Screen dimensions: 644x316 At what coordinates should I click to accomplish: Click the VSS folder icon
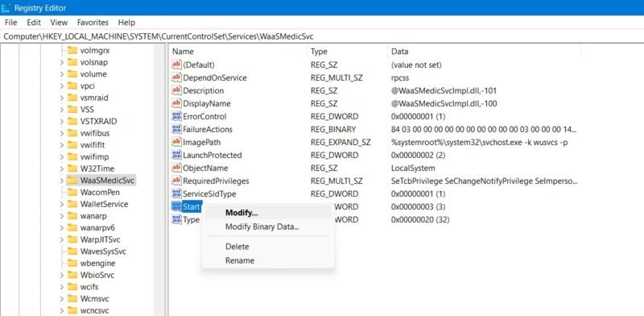[x=72, y=110]
